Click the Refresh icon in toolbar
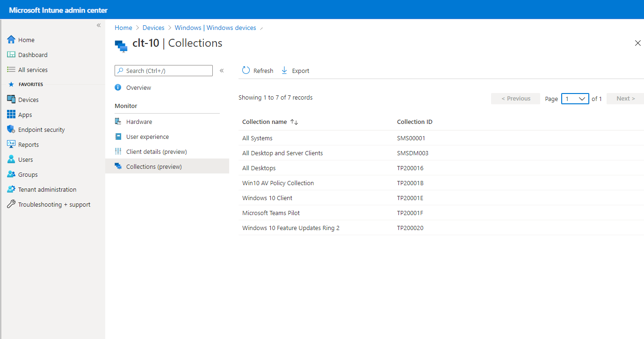The image size is (644, 339). pos(246,71)
